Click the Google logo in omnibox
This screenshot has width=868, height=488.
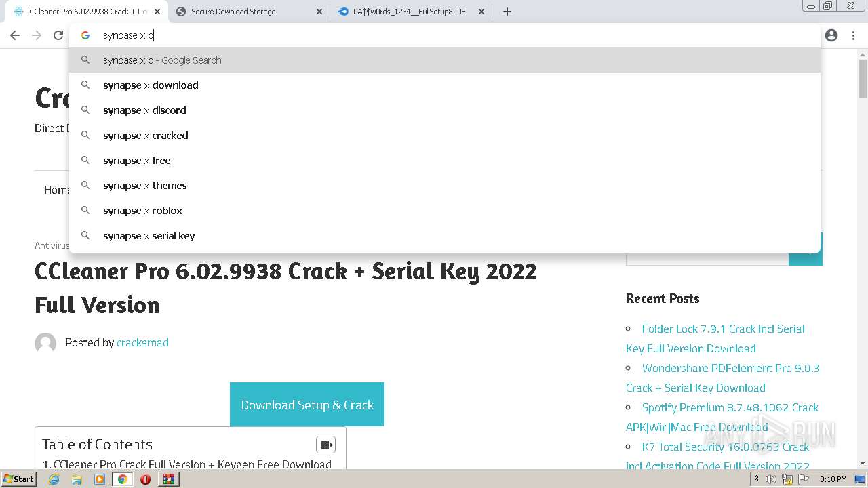[x=85, y=35]
